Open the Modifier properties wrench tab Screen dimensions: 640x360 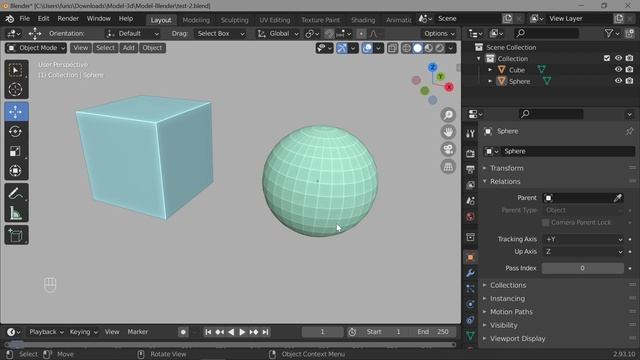[470, 273]
